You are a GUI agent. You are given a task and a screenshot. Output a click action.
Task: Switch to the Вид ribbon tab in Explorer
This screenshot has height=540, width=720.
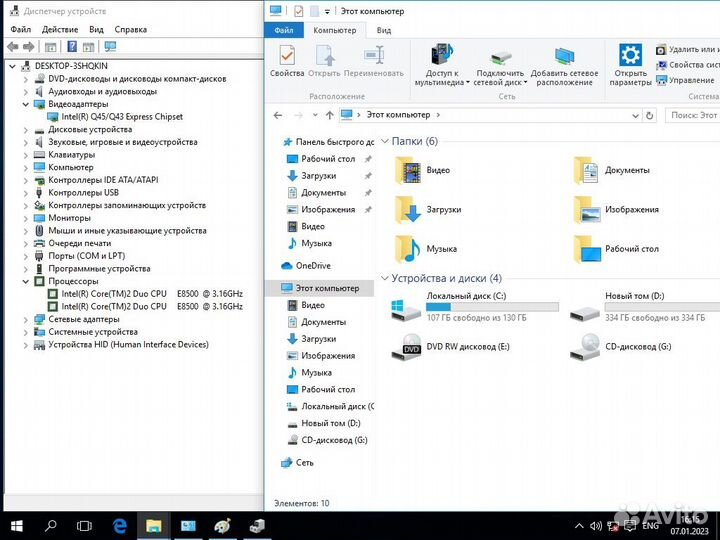[x=383, y=30]
